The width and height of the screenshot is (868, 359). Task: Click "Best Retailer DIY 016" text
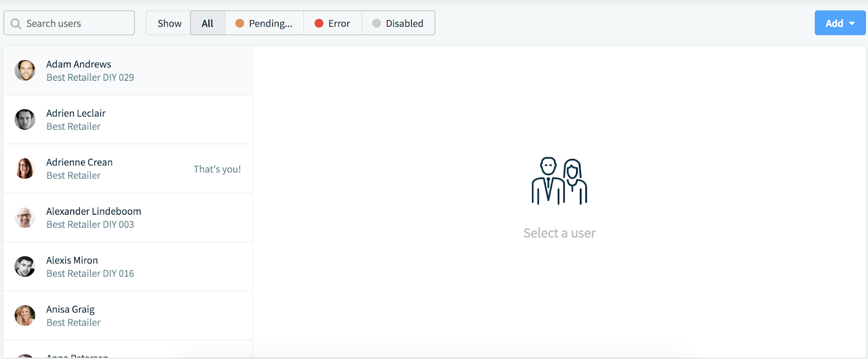pyautogui.click(x=90, y=273)
